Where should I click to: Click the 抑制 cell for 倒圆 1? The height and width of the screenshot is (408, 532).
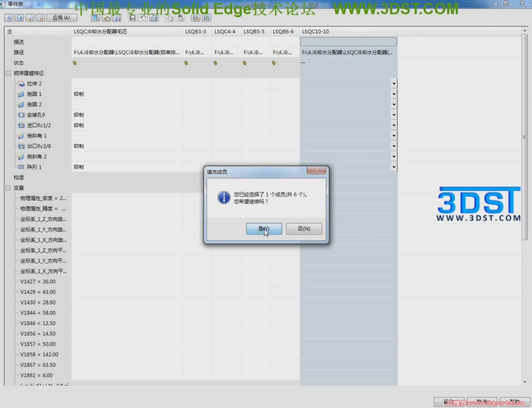127,94
